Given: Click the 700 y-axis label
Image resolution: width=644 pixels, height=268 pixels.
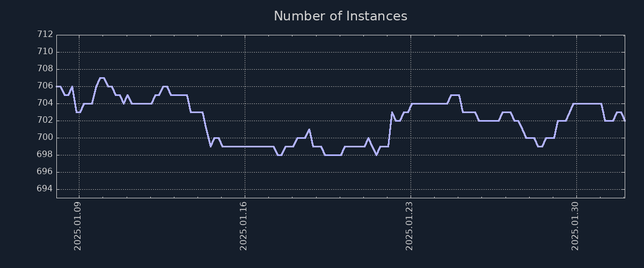Looking at the screenshot, I should click(45, 137).
